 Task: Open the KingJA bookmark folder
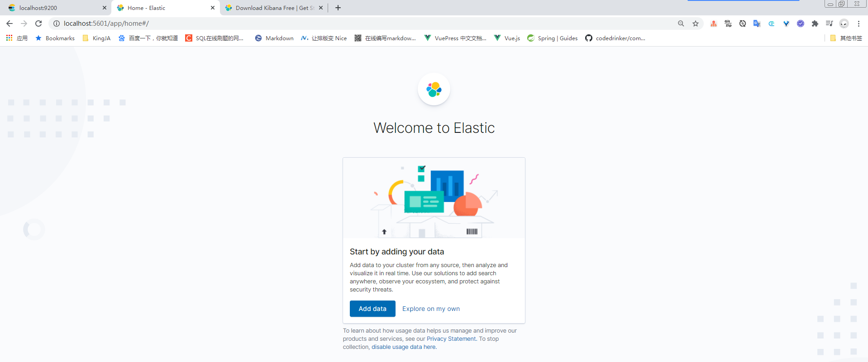click(96, 38)
